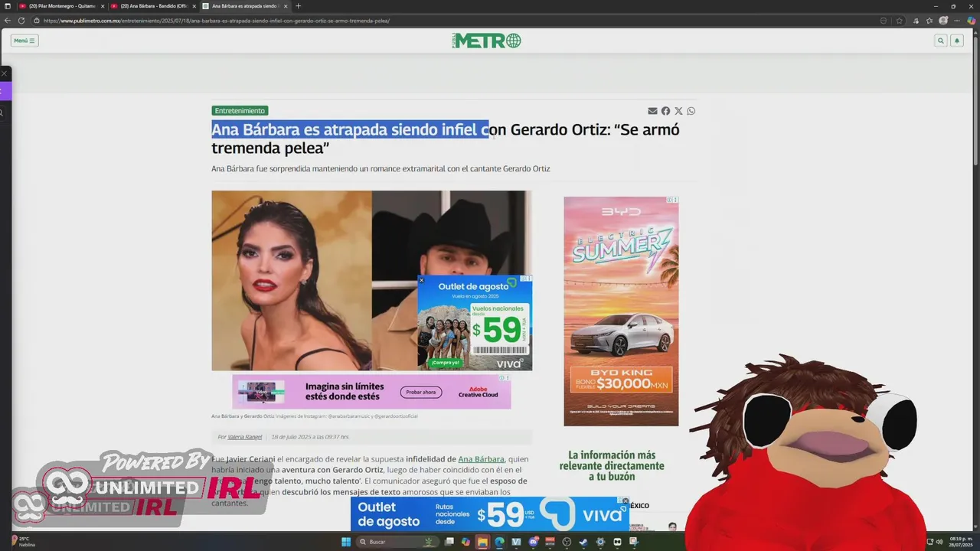Viewport: 980px width, 551px height.
Task: Reload the page with refresh button
Action: (21, 21)
